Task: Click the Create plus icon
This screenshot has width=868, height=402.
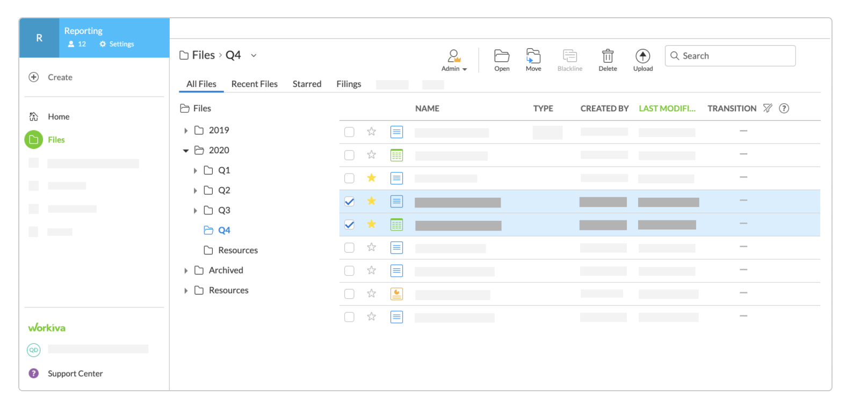Action: point(34,77)
